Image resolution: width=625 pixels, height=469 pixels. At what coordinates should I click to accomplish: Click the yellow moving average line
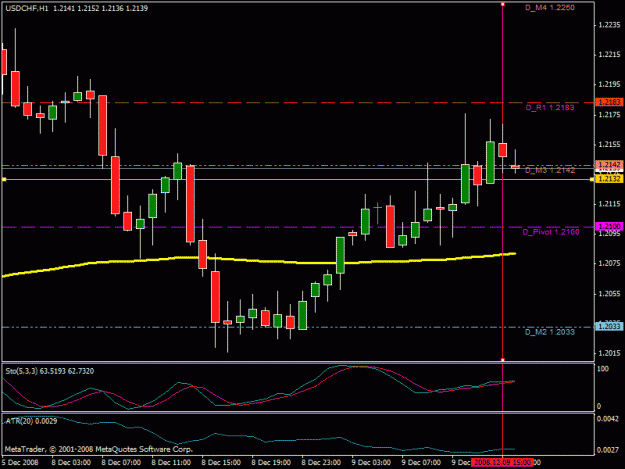coord(259,261)
